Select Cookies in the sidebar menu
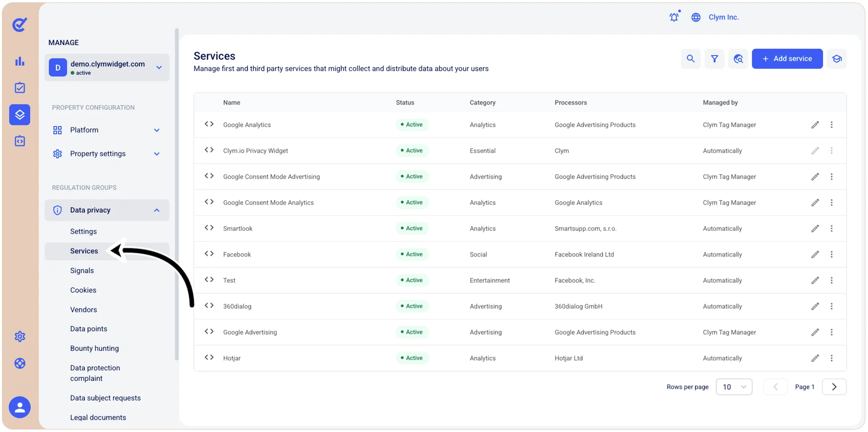 click(x=83, y=290)
